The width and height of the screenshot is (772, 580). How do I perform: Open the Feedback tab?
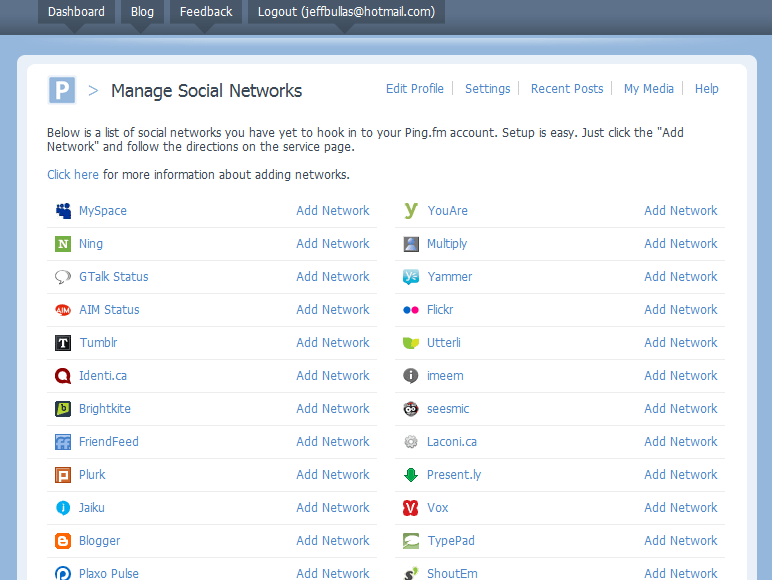[x=206, y=12]
